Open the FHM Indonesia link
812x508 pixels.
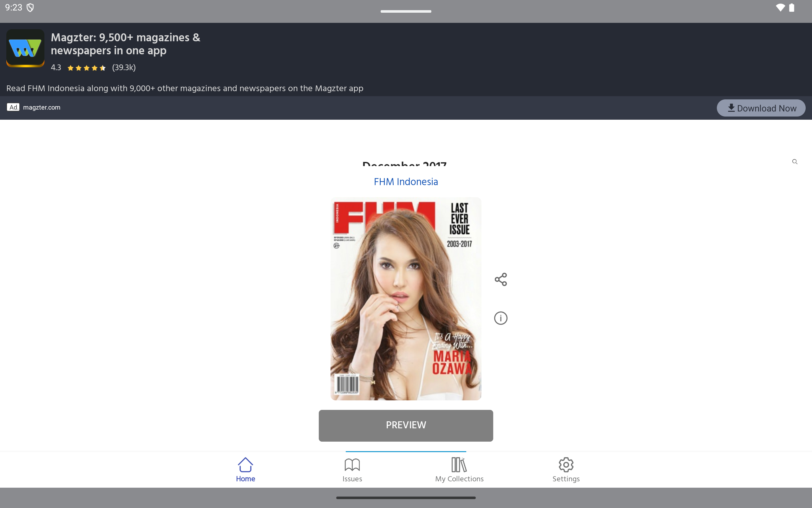[406, 182]
